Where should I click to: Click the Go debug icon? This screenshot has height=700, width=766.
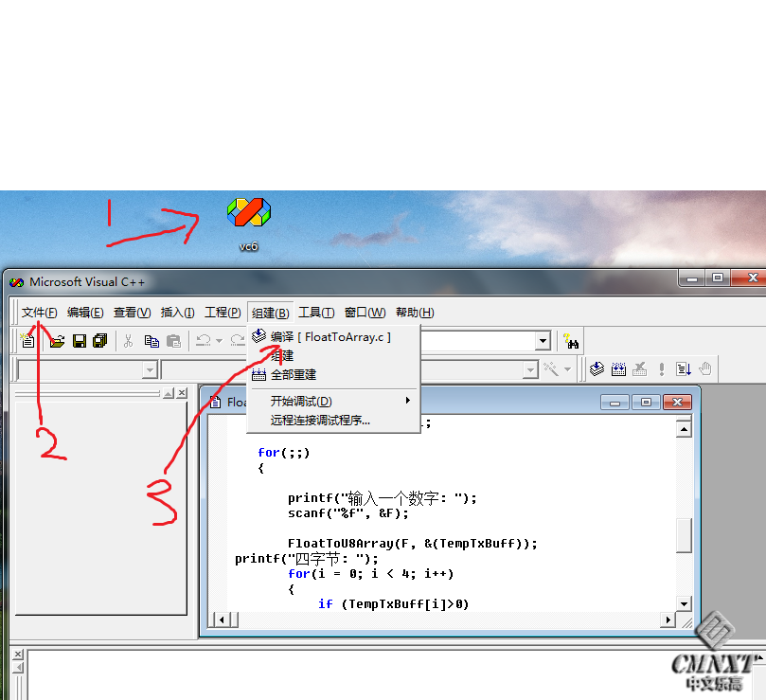684,368
